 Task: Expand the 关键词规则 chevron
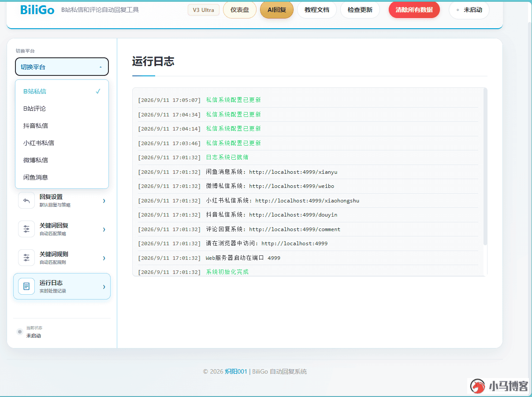104,258
